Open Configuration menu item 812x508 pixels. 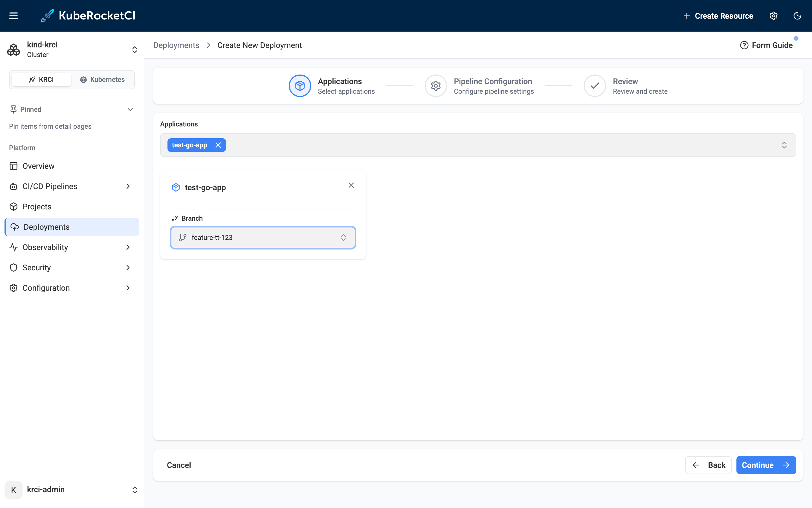72,288
